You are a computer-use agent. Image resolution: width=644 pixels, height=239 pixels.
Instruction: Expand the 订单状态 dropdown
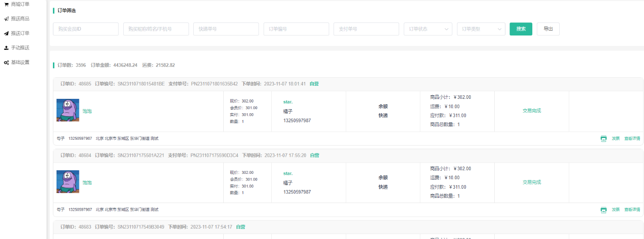pyautogui.click(x=428, y=29)
